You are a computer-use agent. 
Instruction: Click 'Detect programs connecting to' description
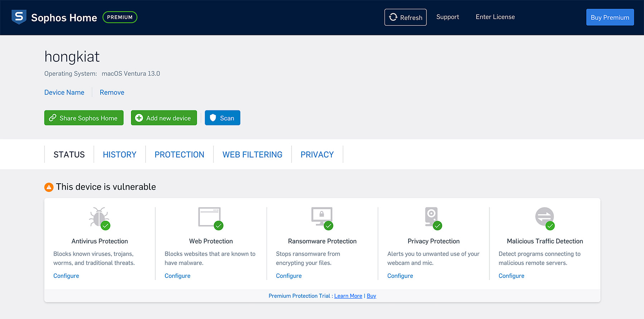tap(540, 258)
